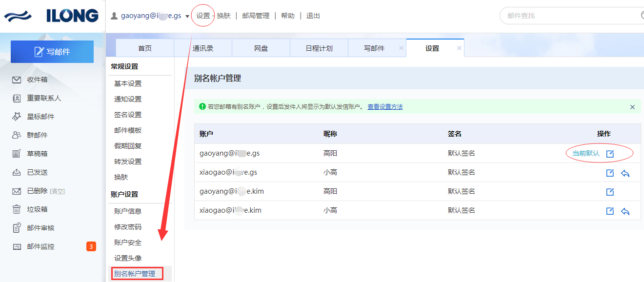Screen dimensions: 644x282
Task: Open 邮局管理 in top menu
Action: click(x=256, y=16)
